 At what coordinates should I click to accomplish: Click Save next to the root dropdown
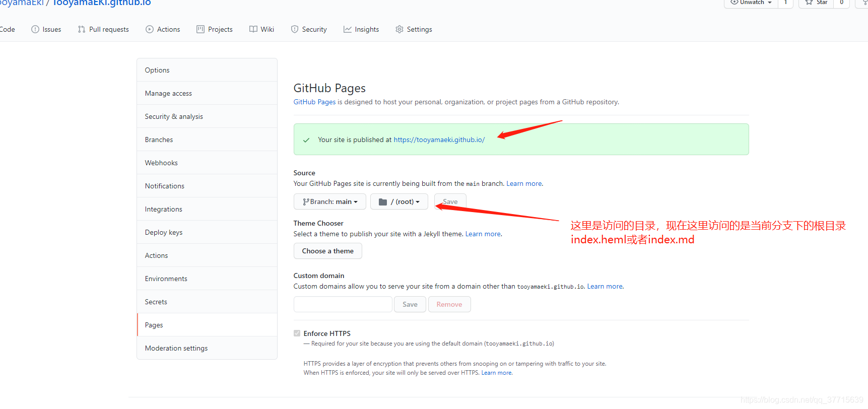[x=450, y=201]
